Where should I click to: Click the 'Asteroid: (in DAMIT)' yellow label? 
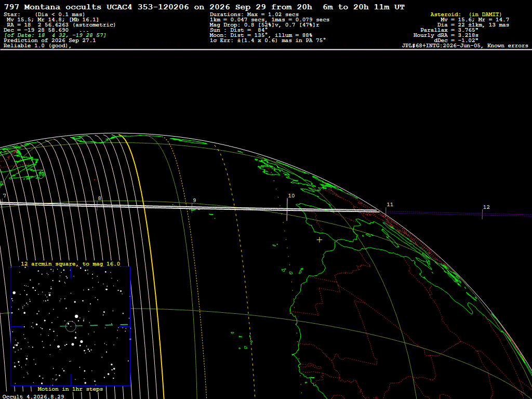pyautogui.click(x=466, y=15)
